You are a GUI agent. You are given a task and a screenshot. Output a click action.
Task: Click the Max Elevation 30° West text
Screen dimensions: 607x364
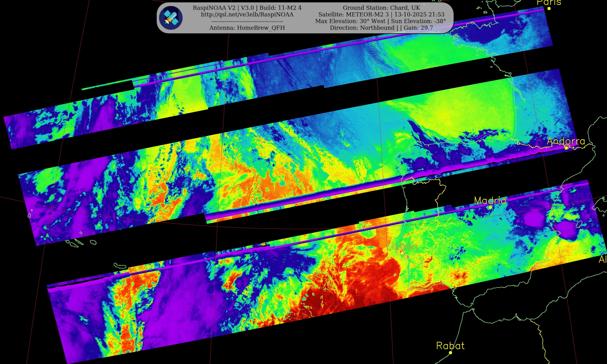[351, 21]
